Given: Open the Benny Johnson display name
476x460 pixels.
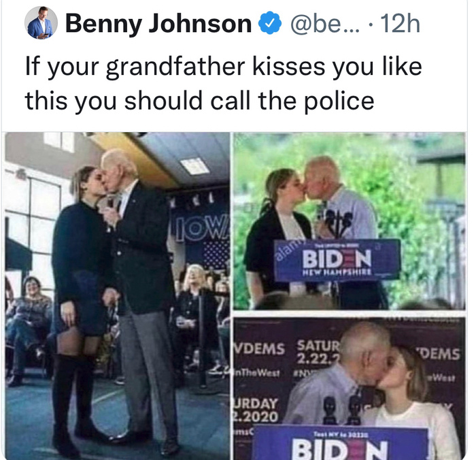Looking at the screenshot, I should [x=158, y=23].
